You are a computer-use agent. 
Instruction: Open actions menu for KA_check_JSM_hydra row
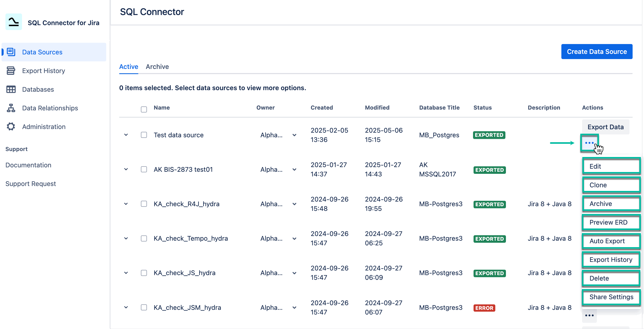[589, 316]
